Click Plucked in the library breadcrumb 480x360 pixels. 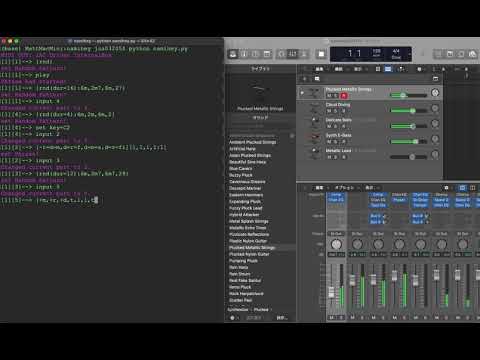point(261,310)
